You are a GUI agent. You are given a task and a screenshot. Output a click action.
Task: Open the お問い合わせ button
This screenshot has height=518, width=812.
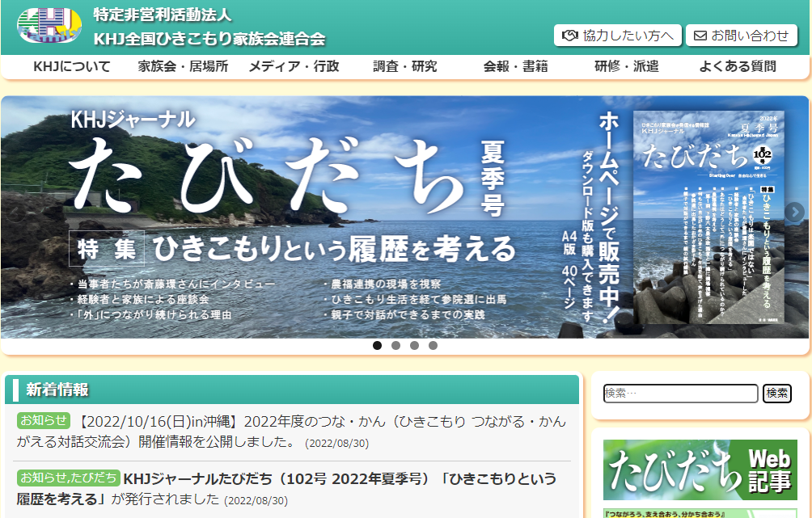pos(742,36)
